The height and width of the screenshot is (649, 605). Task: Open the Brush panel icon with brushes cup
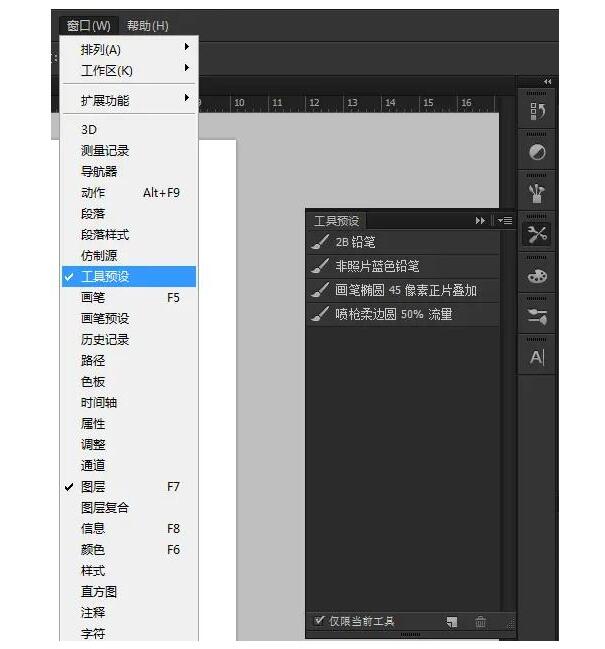point(537,193)
